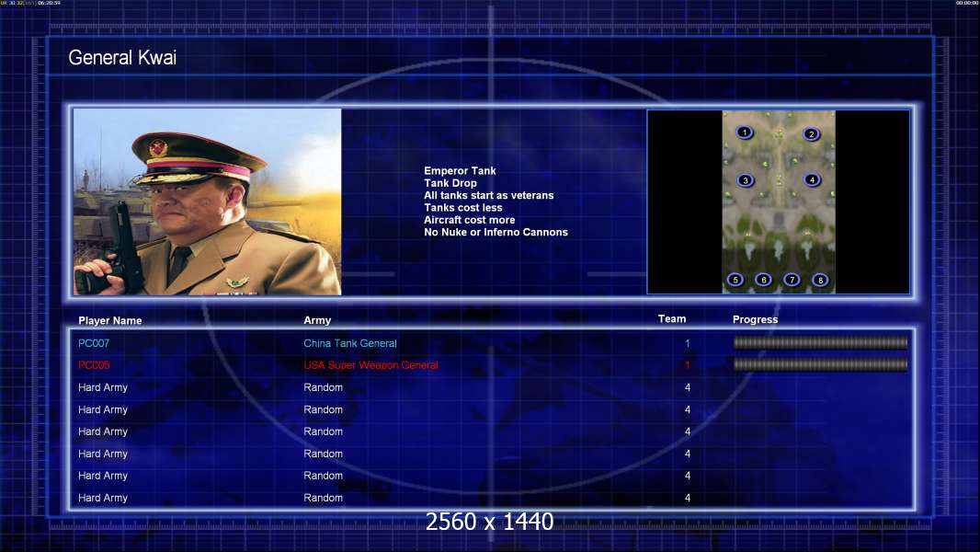This screenshot has width=980, height=552.
Task: Click the PC007 progress bar
Action: [x=820, y=342]
